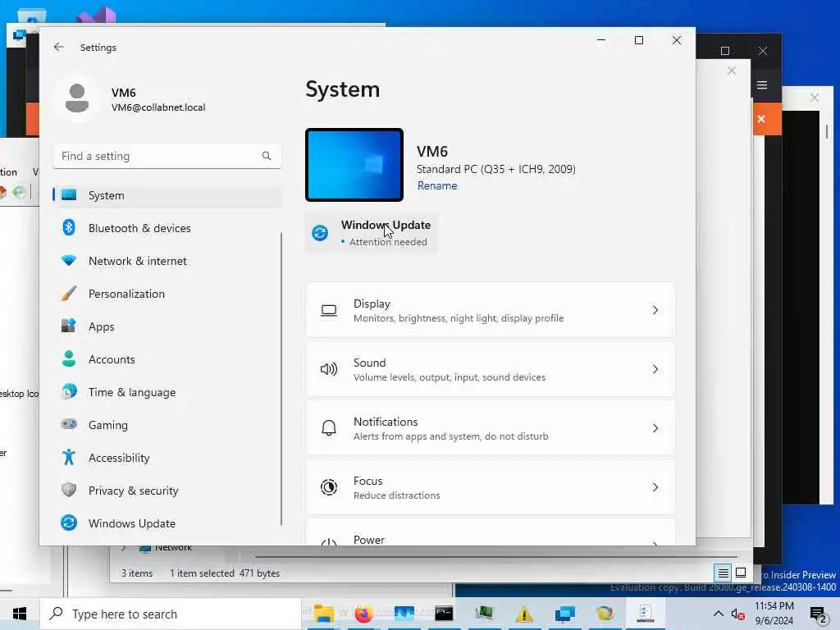Open Focus settings card

[491, 487]
